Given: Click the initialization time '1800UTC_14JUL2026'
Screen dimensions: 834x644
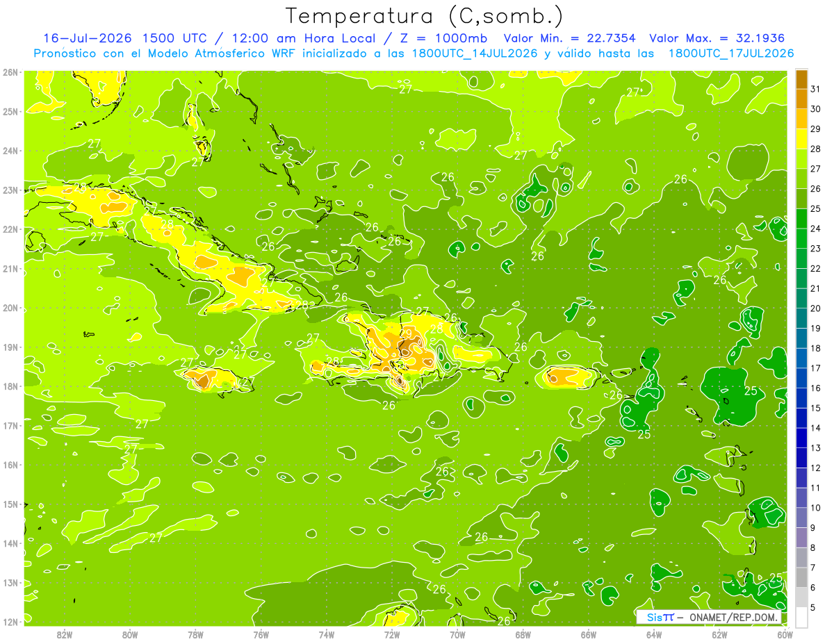Looking at the screenshot, I should [x=475, y=53].
